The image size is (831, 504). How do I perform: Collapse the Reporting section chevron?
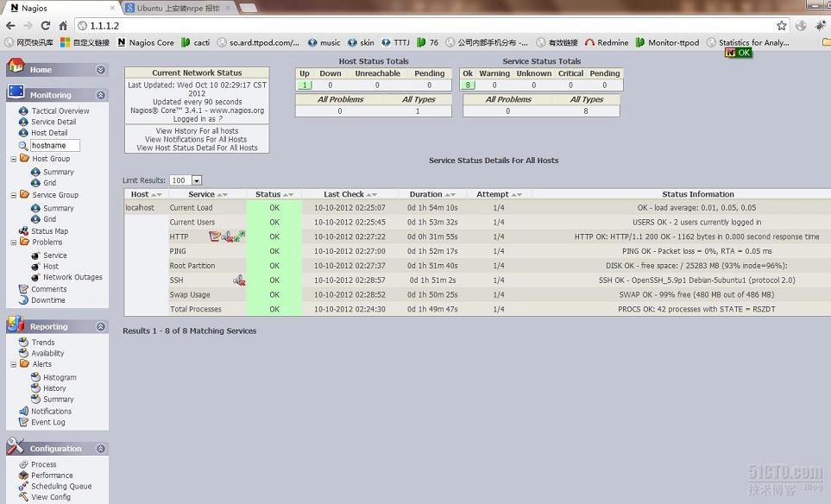[101, 326]
